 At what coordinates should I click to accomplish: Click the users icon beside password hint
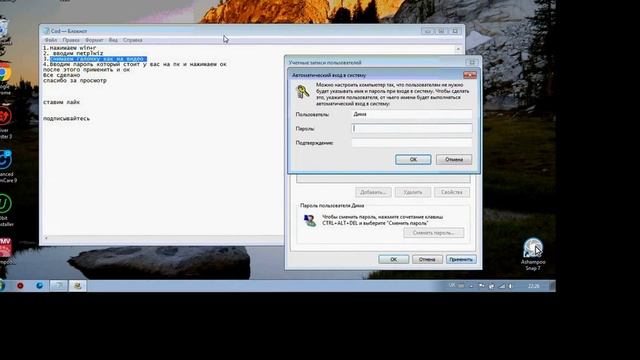pyautogui.click(x=310, y=220)
